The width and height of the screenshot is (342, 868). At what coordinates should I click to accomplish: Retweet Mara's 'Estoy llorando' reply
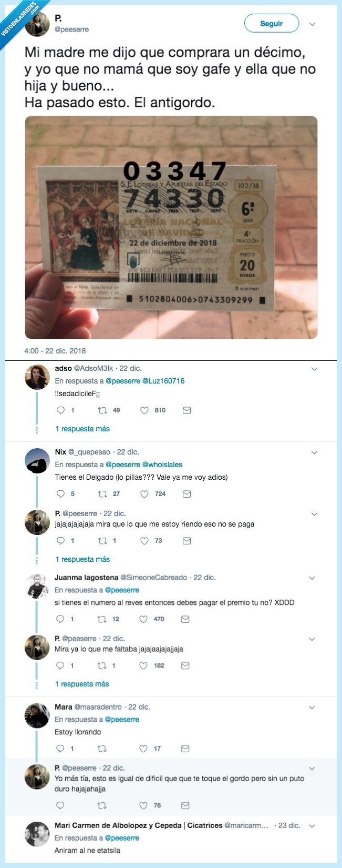pyautogui.click(x=102, y=749)
